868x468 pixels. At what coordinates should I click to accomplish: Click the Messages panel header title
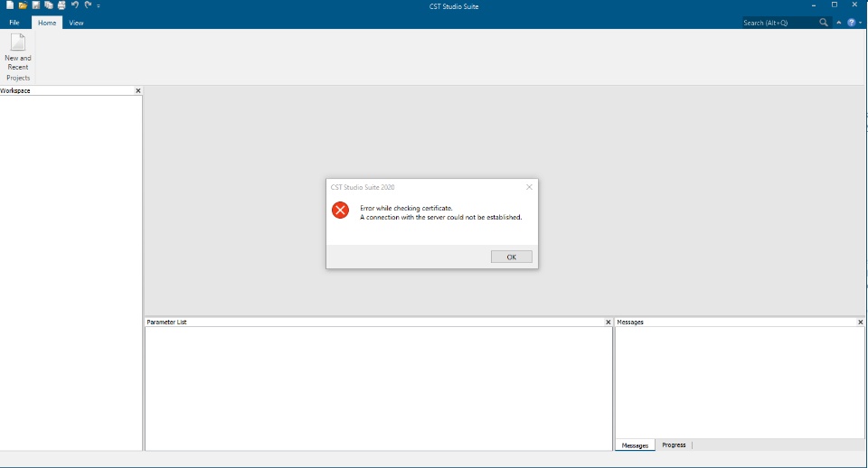pyautogui.click(x=630, y=322)
